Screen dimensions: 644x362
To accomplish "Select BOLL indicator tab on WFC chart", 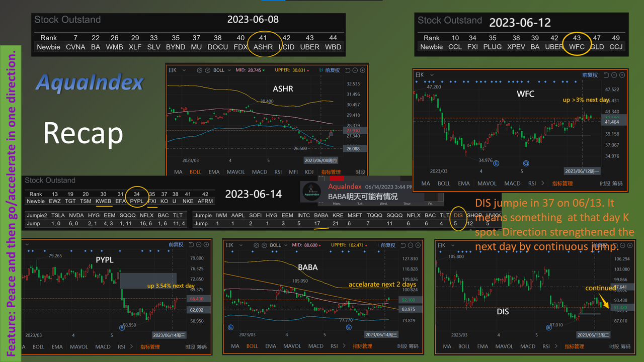I will (x=444, y=184).
